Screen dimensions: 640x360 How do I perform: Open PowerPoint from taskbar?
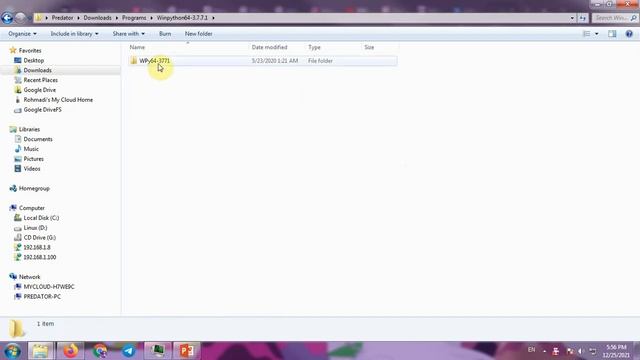(187, 351)
